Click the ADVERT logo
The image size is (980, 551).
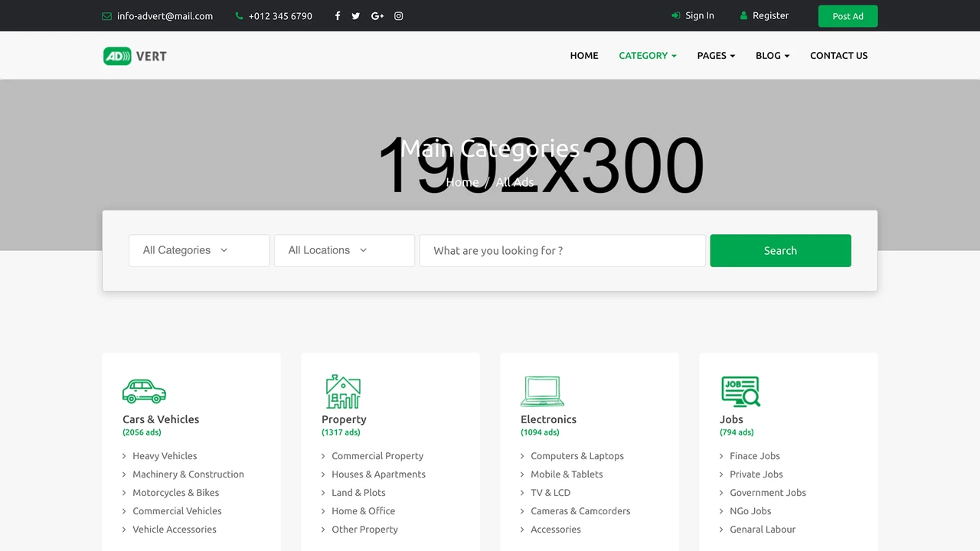[135, 56]
